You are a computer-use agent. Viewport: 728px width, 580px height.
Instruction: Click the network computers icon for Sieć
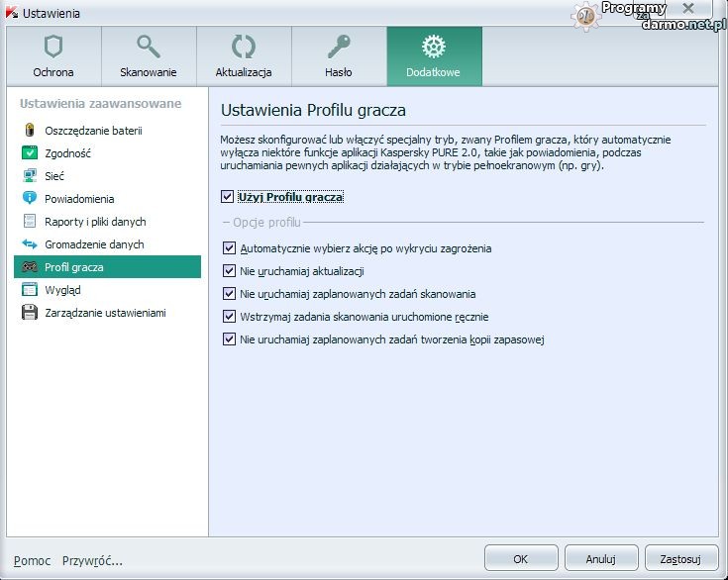click(x=30, y=175)
